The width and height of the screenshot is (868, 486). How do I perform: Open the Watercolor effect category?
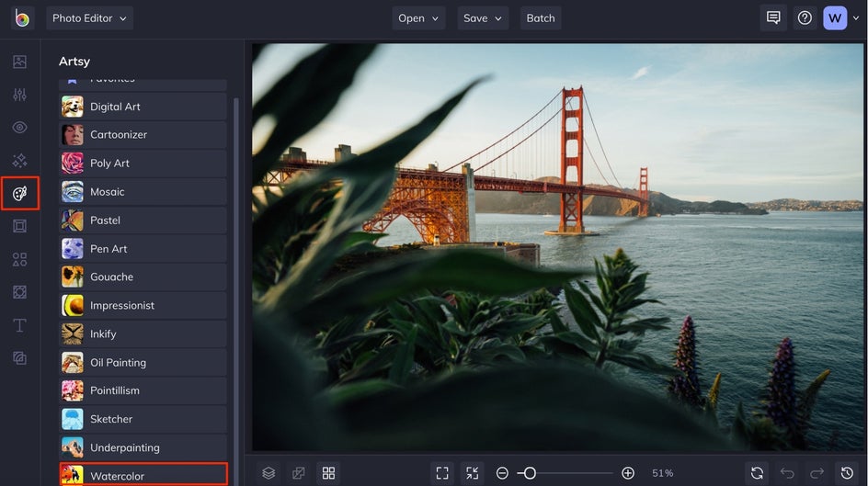[143, 476]
